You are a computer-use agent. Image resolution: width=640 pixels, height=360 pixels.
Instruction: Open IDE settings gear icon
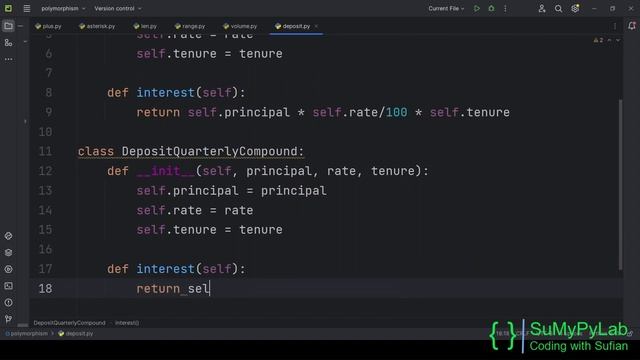pyautogui.click(x=575, y=8)
